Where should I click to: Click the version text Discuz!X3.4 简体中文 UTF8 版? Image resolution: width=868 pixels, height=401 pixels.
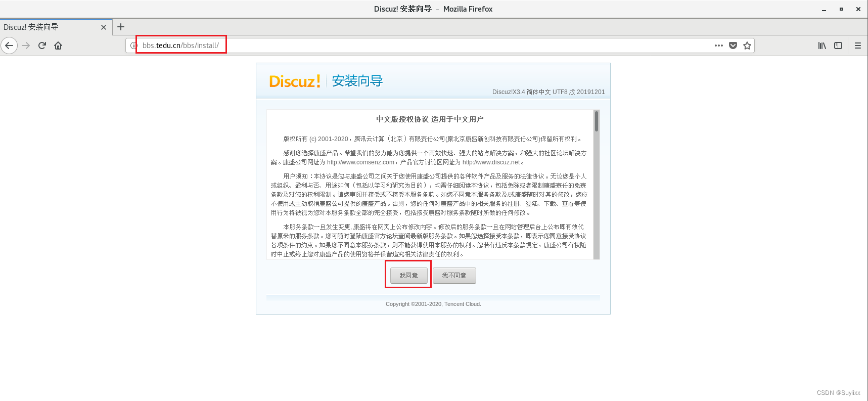coord(549,92)
